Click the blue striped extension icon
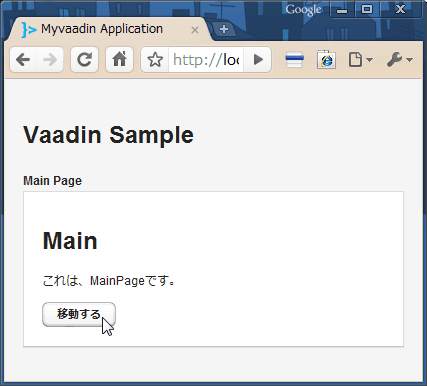The image size is (427, 386). pyautogui.click(x=295, y=60)
